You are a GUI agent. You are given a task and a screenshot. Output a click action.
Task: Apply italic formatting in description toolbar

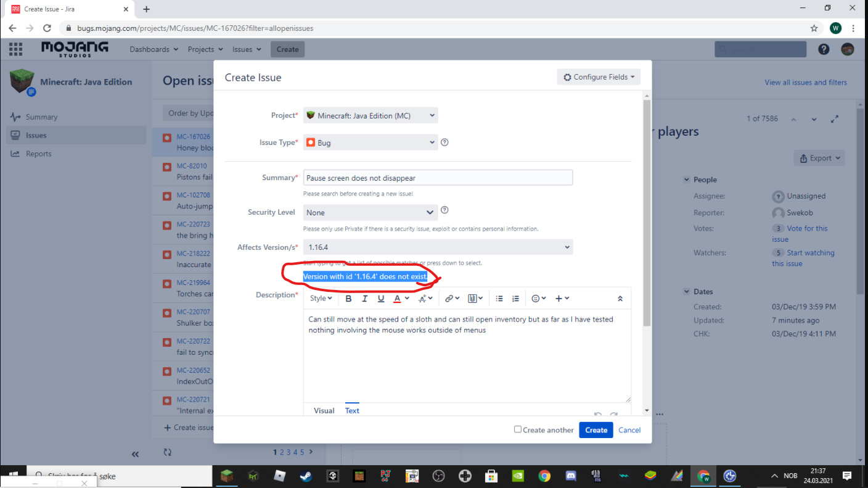pos(364,299)
